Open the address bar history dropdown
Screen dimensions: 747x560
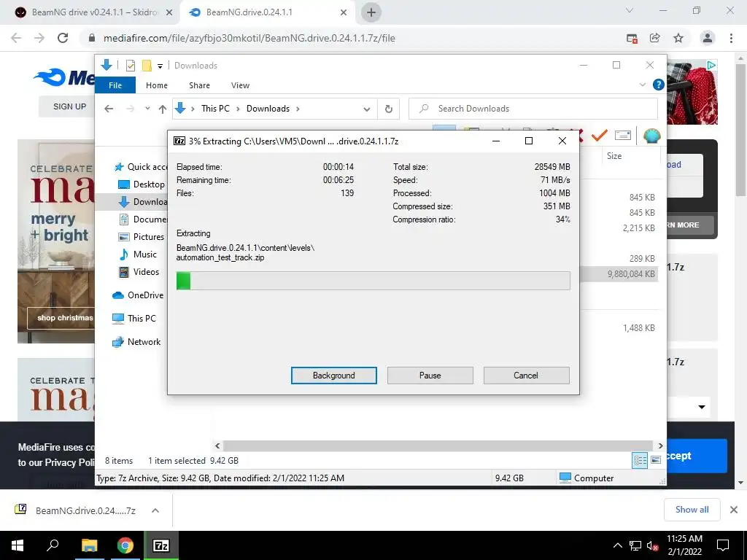(366, 109)
